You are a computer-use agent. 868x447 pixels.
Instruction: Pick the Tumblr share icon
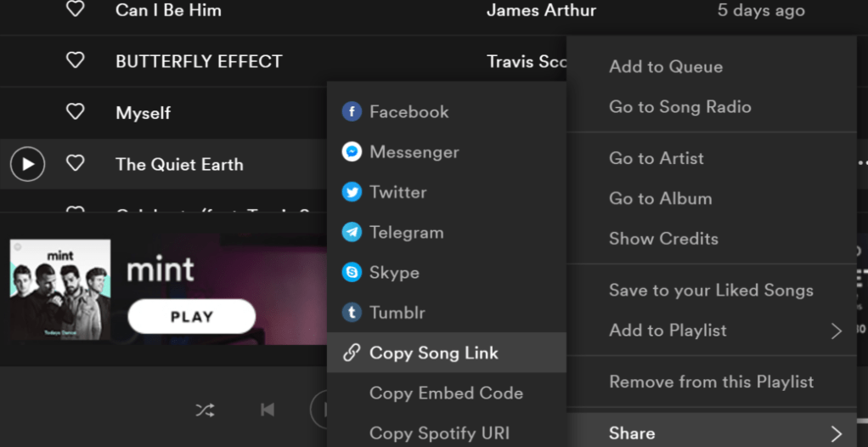tap(352, 313)
